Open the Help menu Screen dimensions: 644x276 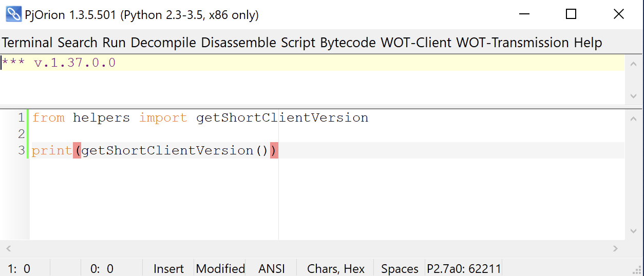588,43
